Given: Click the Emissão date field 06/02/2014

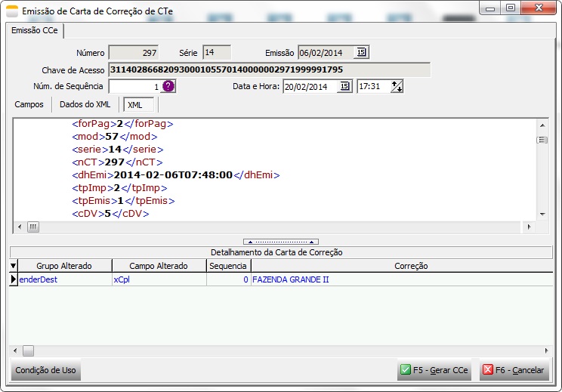Looking at the screenshot, I should pyautogui.click(x=326, y=53).
